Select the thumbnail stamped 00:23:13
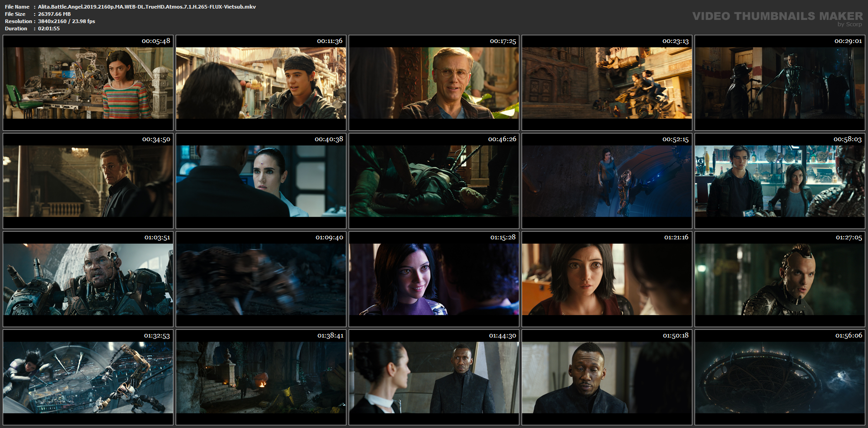The image size is (868, 428). tap(607, 83)
